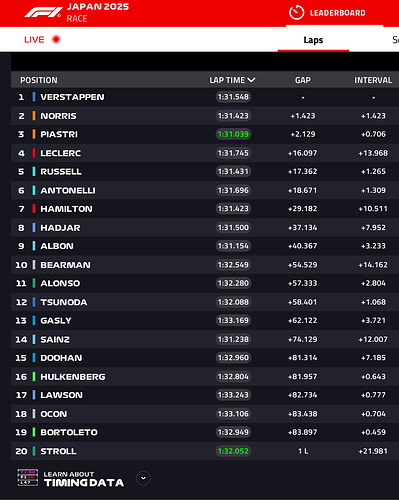Click the red LIVE indicator dot
The width and height of the screenshot is (399, 500).
tap(56, 39)
